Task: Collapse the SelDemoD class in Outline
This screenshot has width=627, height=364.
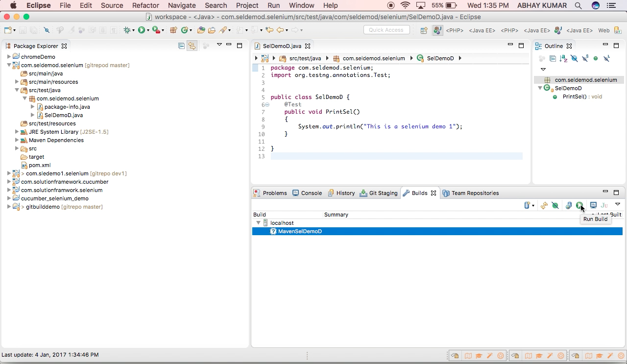Action: [540, 88]
